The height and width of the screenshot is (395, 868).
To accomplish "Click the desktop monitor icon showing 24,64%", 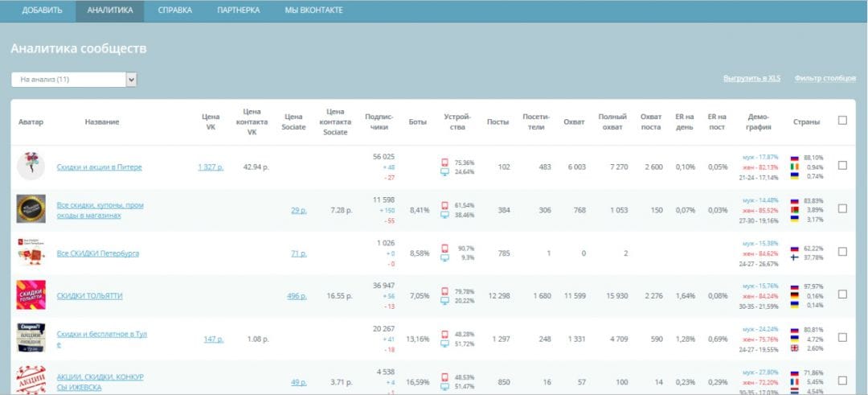I will click(x=444, y=171).
